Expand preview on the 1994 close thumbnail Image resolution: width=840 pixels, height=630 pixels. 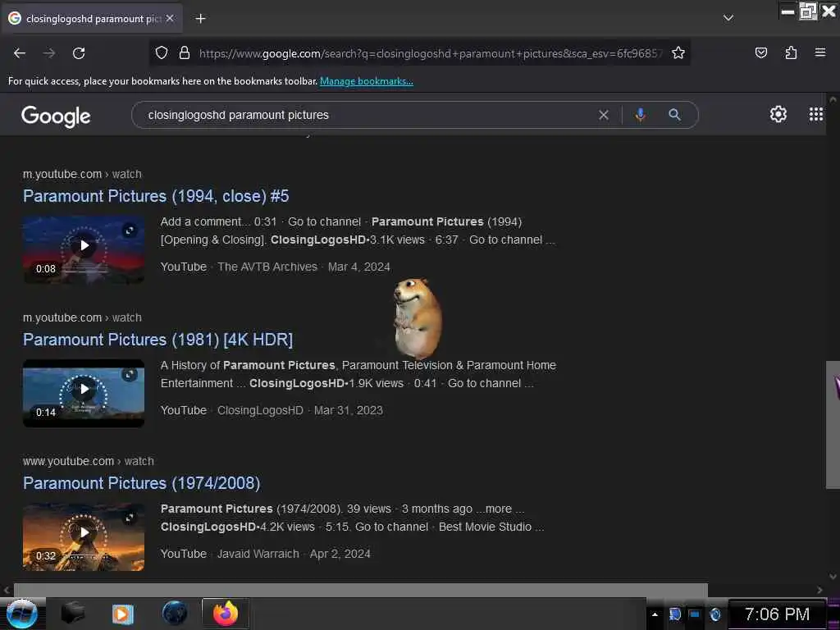(x=129, y=231)
